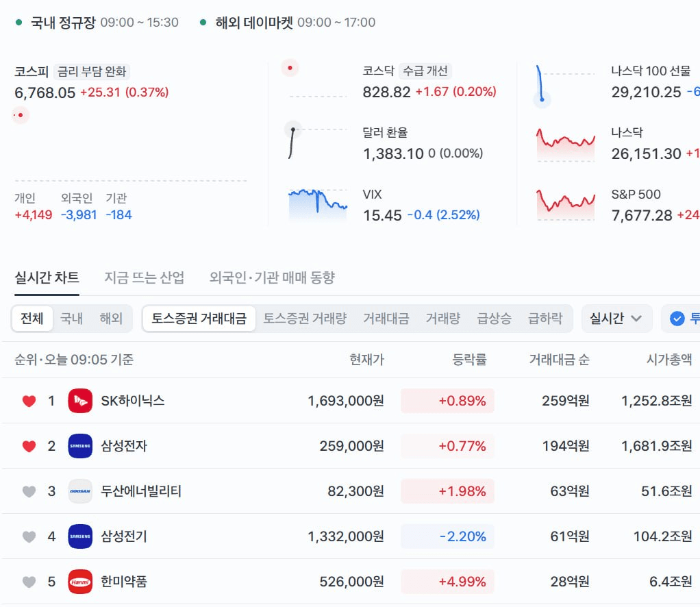The width and height of the screenshot is (700, 607).
Task: Toggle the blue checkmark filter option
Action: coord(677,319)
